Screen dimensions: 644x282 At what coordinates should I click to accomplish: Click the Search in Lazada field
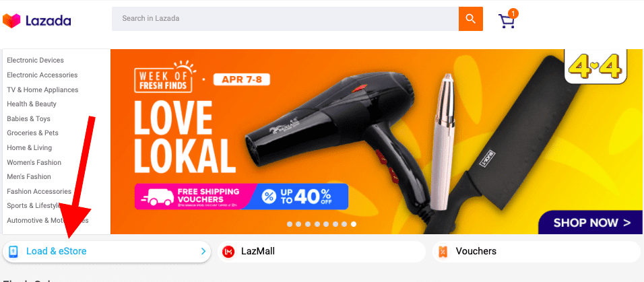coord(285,18)
